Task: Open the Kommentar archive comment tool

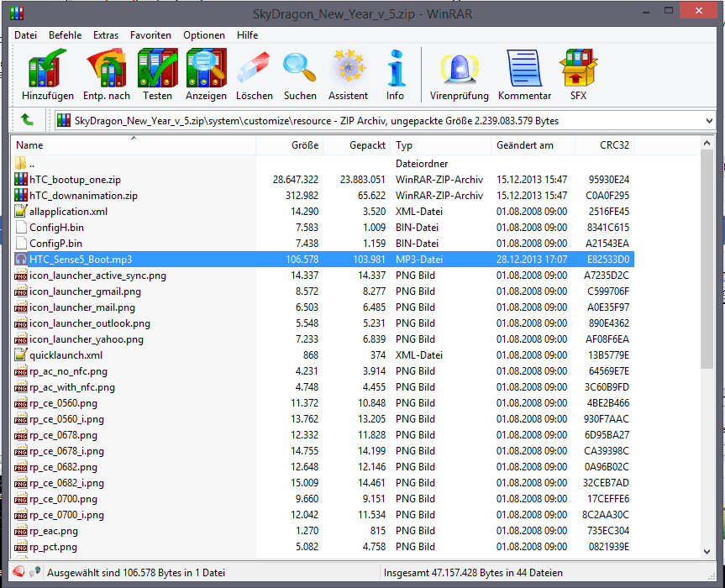Action: (524, 75)
